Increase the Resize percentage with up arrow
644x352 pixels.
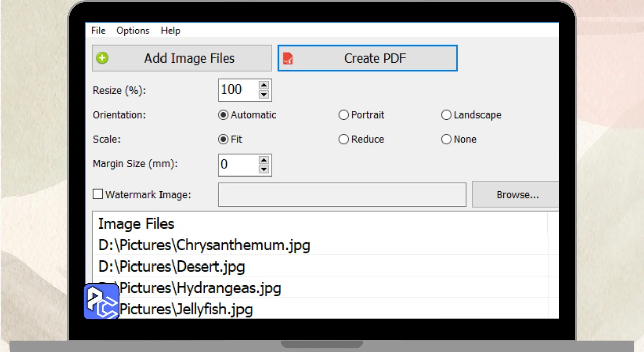[264, 85]
